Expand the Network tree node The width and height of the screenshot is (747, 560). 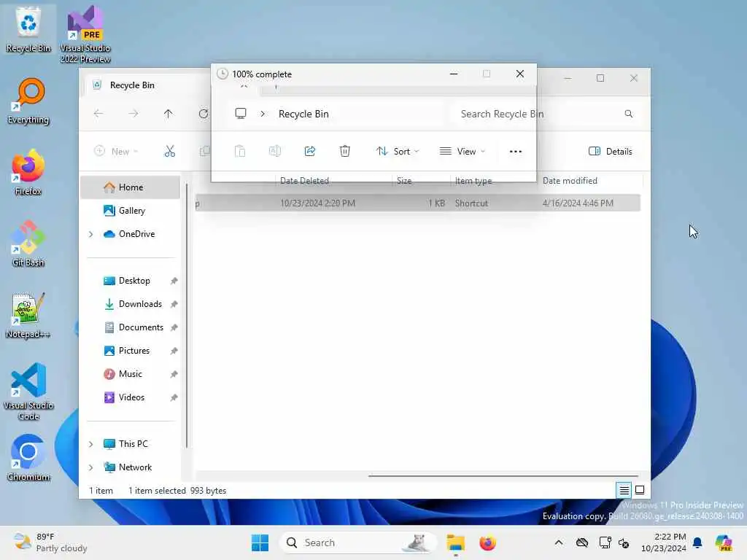pos(90,467)
